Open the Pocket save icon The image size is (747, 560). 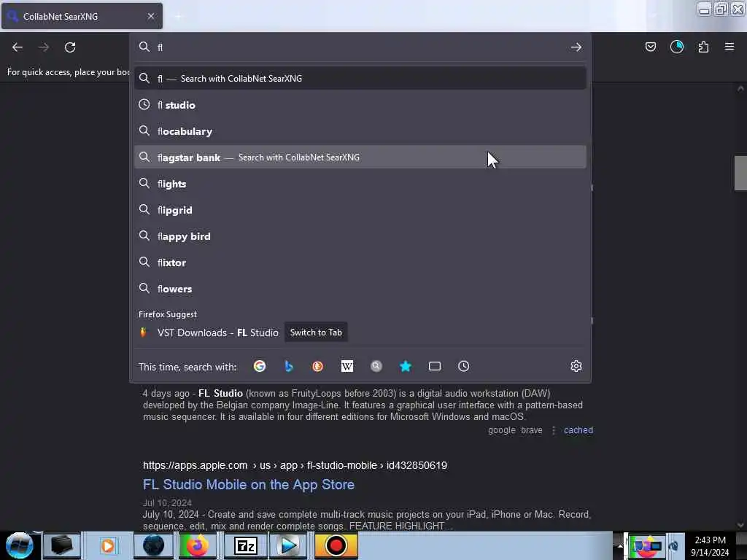tap(650, 47)
